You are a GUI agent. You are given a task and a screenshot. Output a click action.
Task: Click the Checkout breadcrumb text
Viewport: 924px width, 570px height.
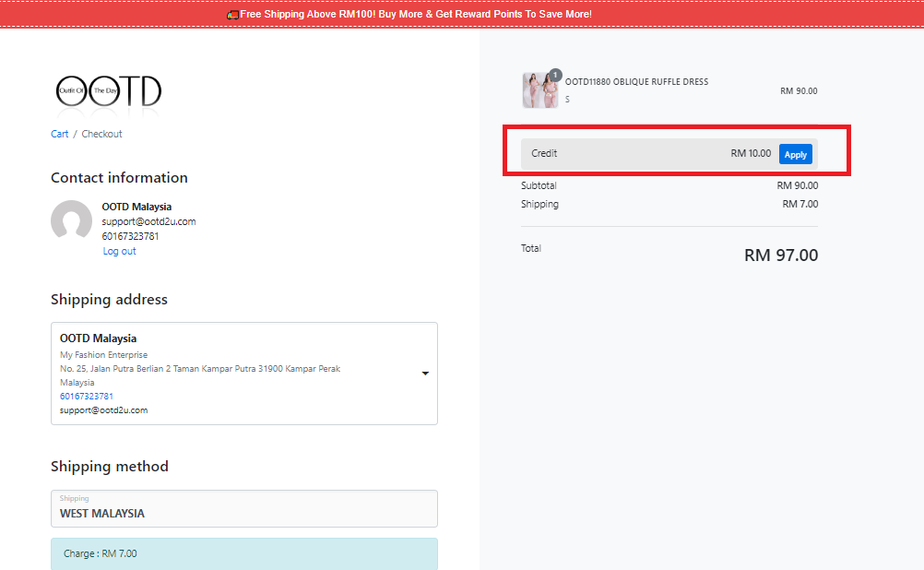coord(102,134)
